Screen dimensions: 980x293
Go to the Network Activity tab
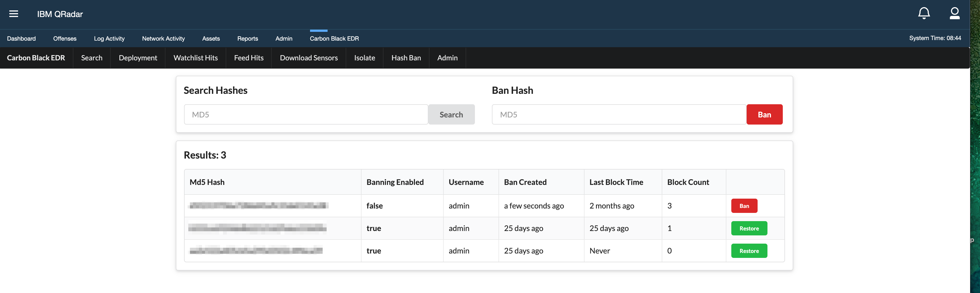[x=163, y=38]
